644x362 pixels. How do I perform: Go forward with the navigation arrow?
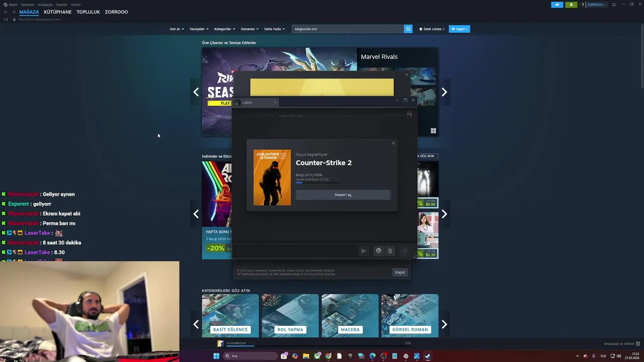coord(13,12)
